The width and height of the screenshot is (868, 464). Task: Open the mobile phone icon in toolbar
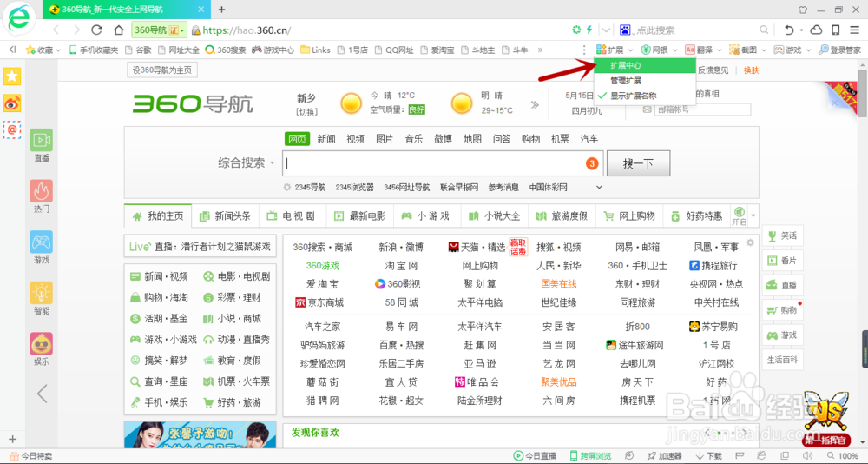[836, 30]
